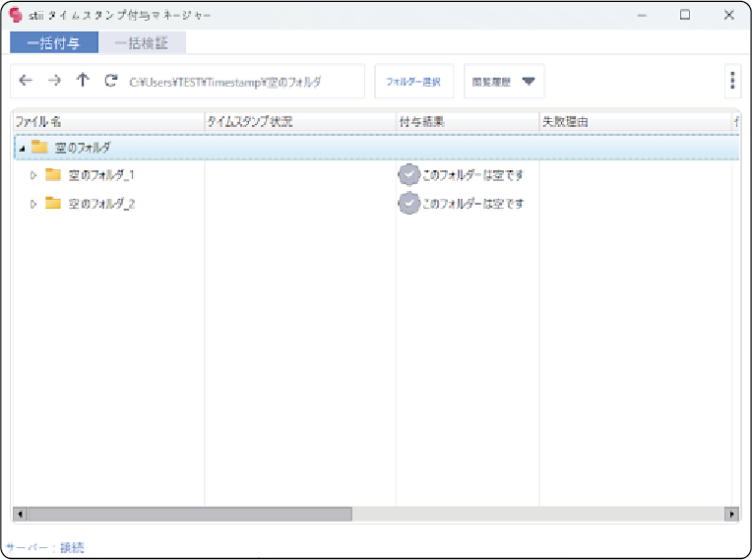Click the forward arrow navigation icon

click(x=54, y=82)
